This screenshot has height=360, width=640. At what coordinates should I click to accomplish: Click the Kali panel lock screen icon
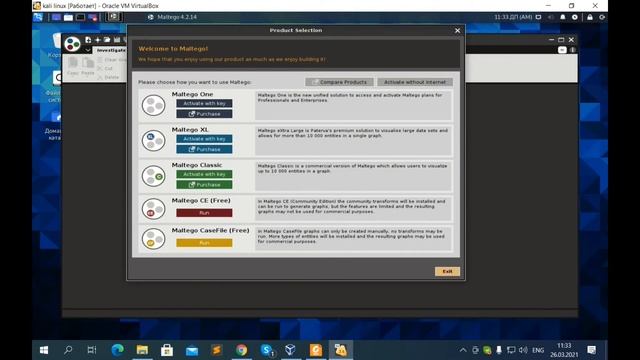coord(590,17)
